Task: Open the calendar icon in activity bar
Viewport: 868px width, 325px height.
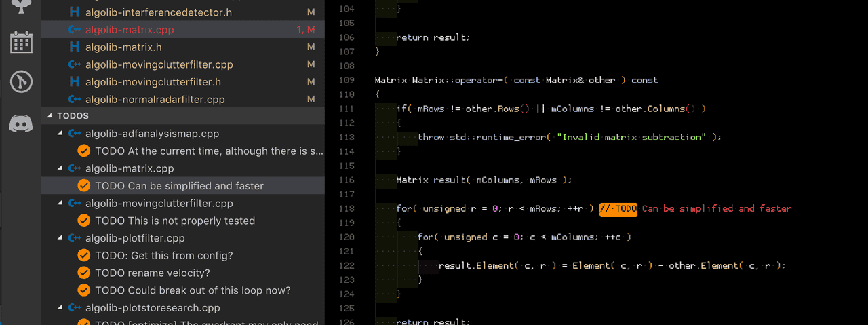Action: pos(21,43)
